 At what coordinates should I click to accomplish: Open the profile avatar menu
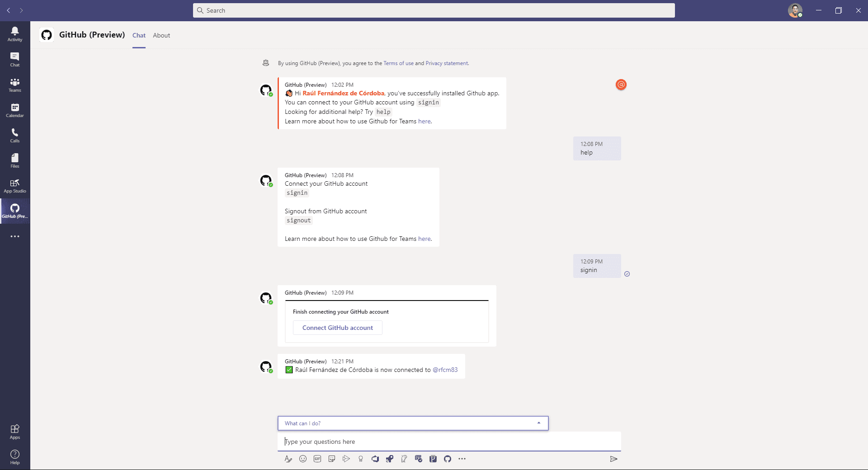[795, 10]
